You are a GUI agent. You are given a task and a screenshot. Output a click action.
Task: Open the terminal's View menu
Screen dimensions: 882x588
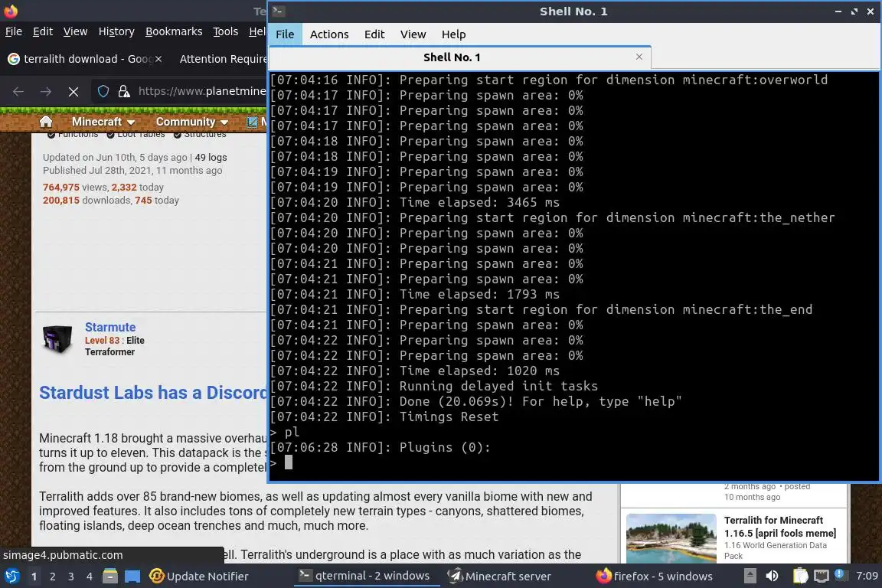pos(413,34)
